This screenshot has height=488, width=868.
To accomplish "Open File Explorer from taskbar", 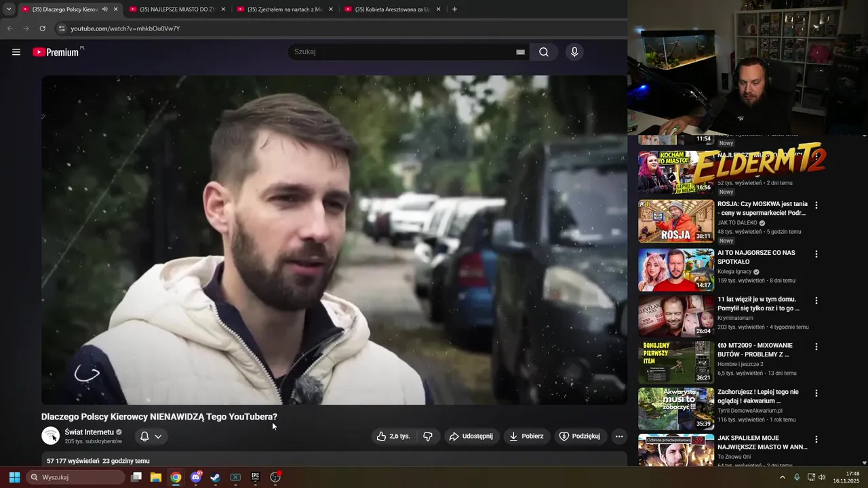I will pos(156,477).
